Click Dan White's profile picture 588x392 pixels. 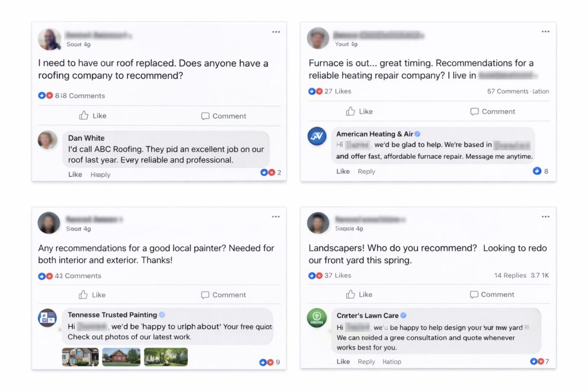[47, 140]
